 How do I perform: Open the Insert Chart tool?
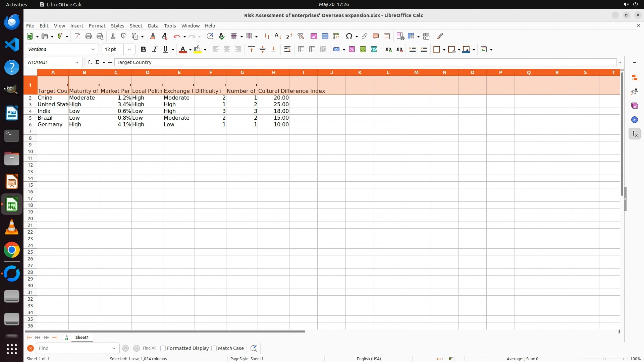(x=325, y=36)
